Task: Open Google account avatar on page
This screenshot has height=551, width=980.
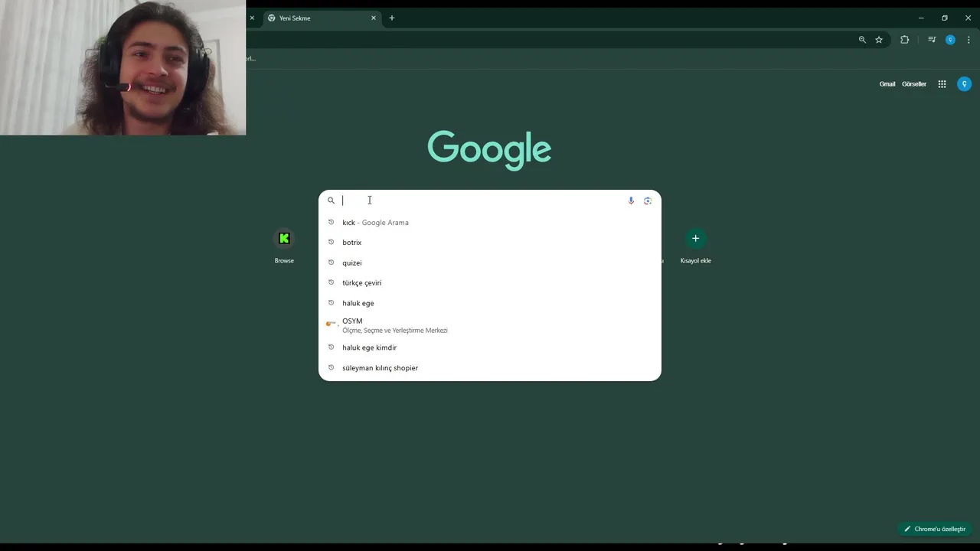Action: (965, 84)
